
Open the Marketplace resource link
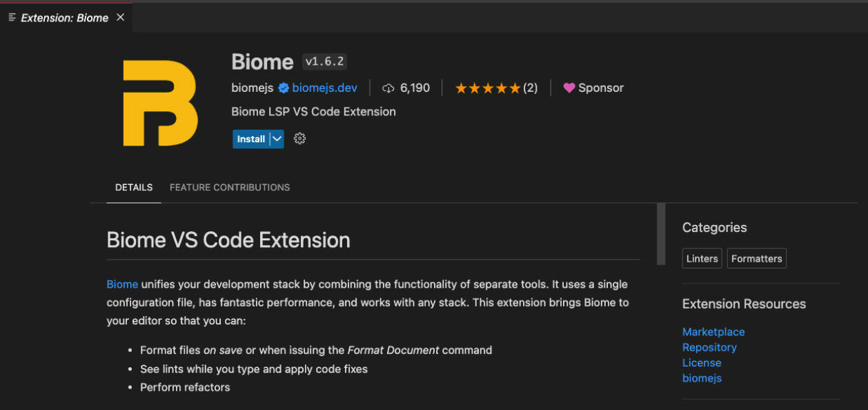point(713,332)
